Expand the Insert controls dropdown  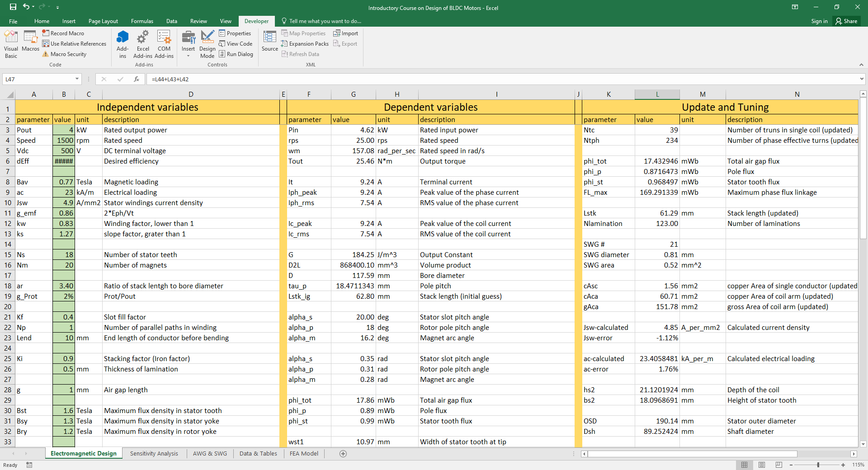click(188, 56)
